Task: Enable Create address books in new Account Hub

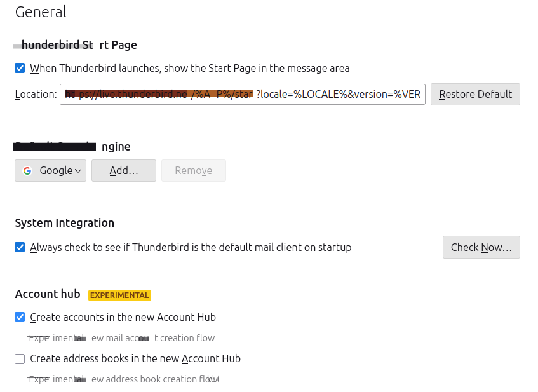Action: pos(20,359)
